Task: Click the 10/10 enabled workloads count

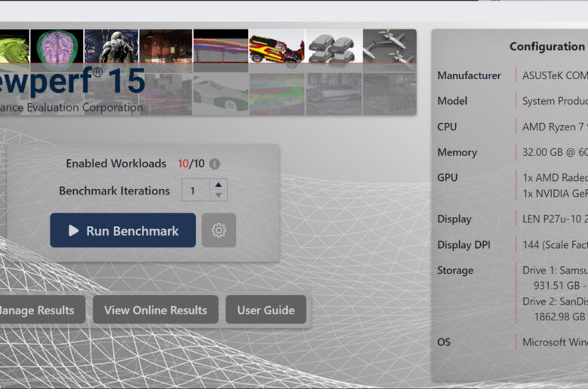Action: pyautogui.click(x=191, y=164)
